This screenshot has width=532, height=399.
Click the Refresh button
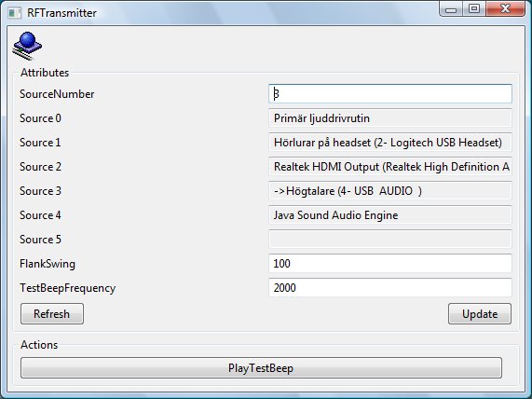(x=52, y=314)
